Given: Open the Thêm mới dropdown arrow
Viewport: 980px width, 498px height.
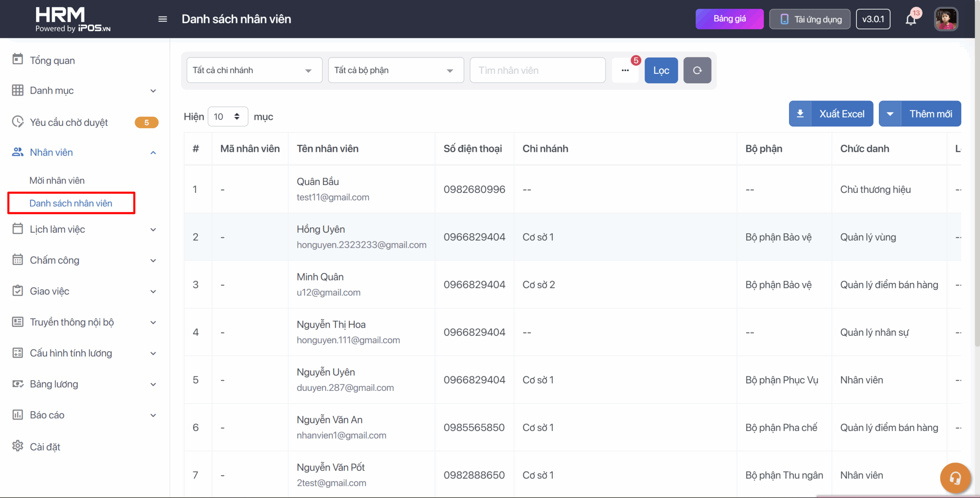Looking at the screenshot, I should tap(890, 114).
